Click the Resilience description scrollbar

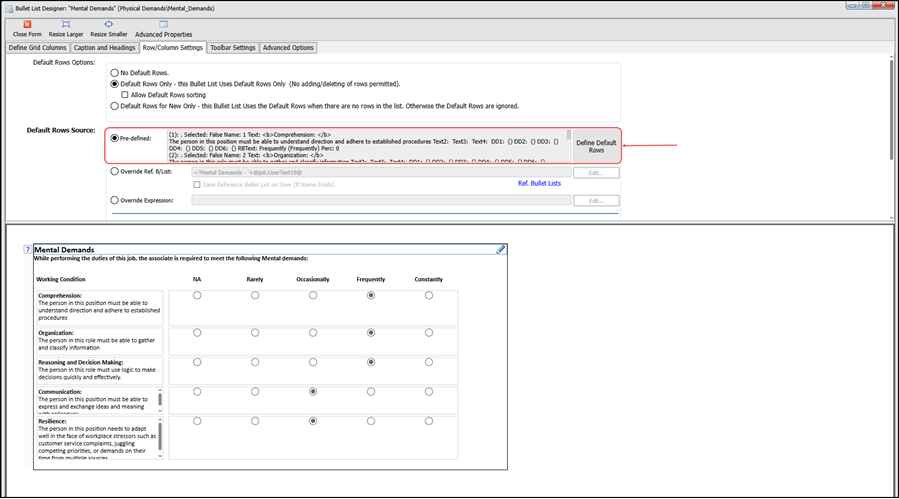coord(160,438)
